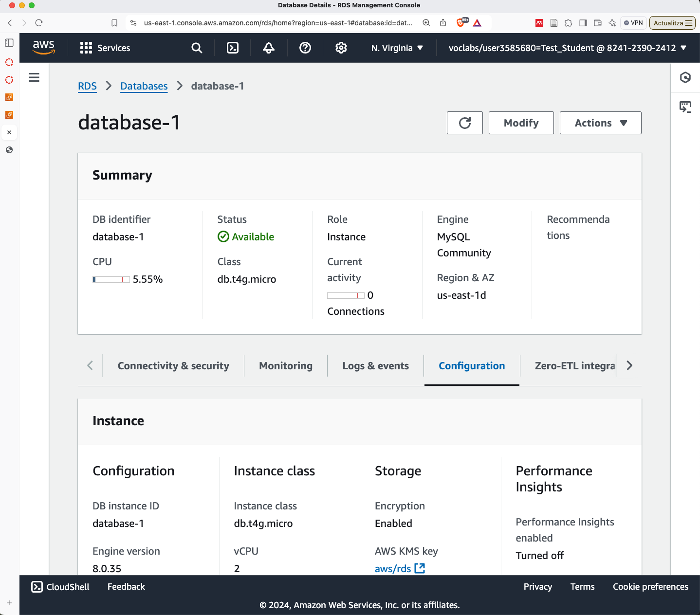The image size is (700, 615).
Task: Open the browser extensions puzzle icon
Action: 568,23
